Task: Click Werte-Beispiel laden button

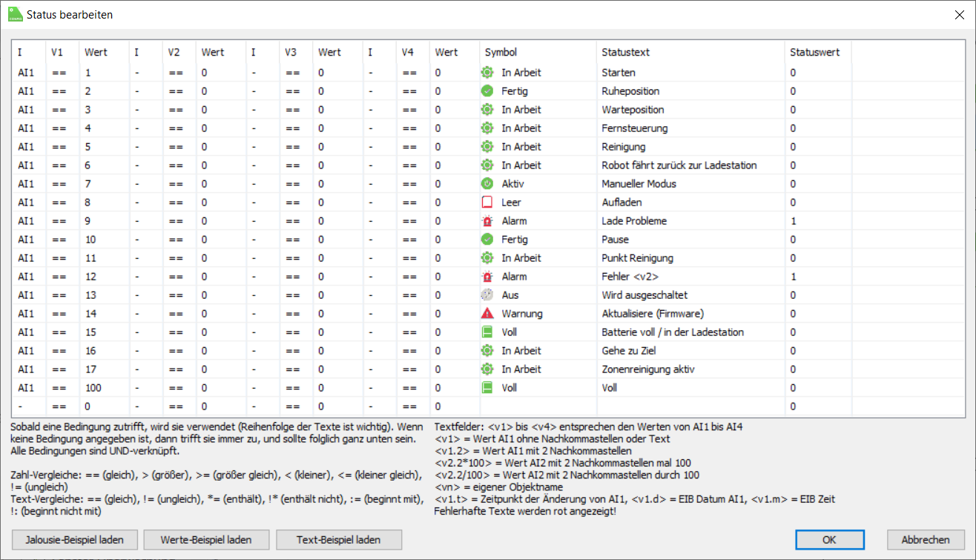Action: click(x=206, y=540)
